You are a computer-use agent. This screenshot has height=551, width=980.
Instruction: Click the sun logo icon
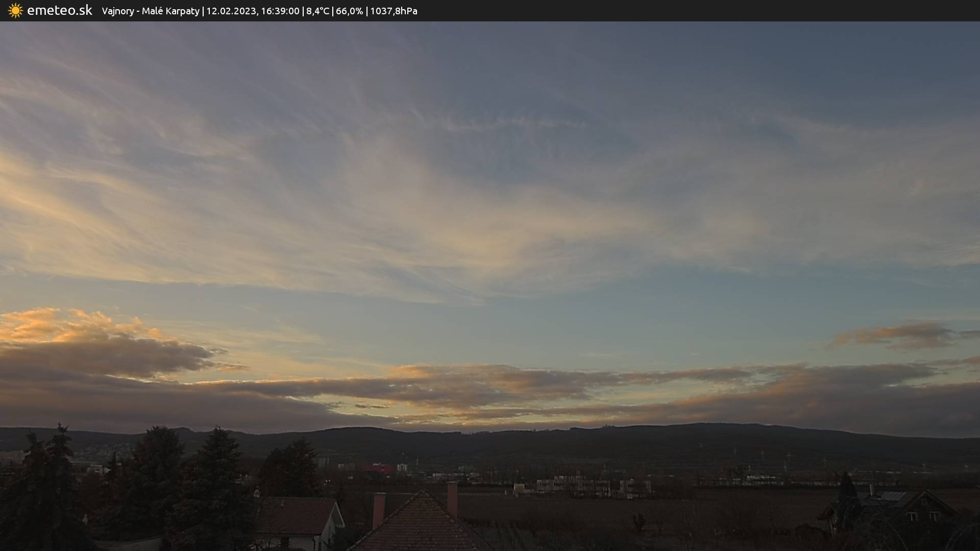(15, 11)
